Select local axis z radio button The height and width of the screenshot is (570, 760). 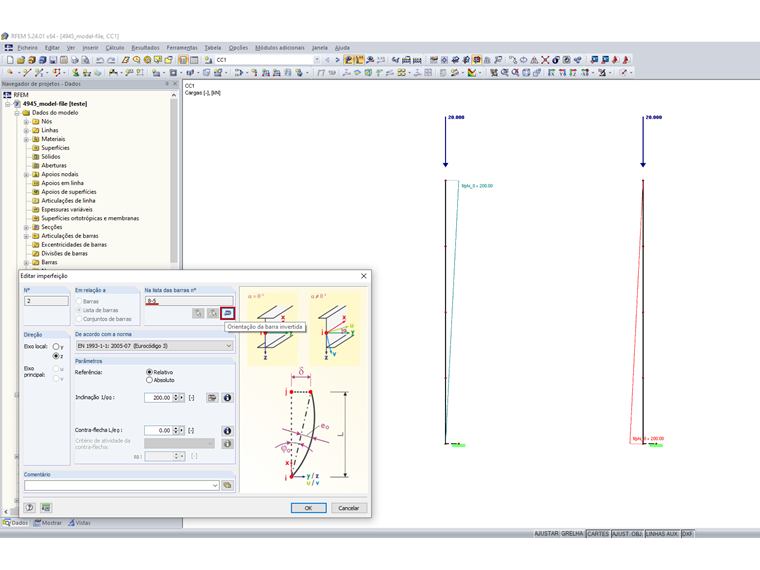point(56,356)
